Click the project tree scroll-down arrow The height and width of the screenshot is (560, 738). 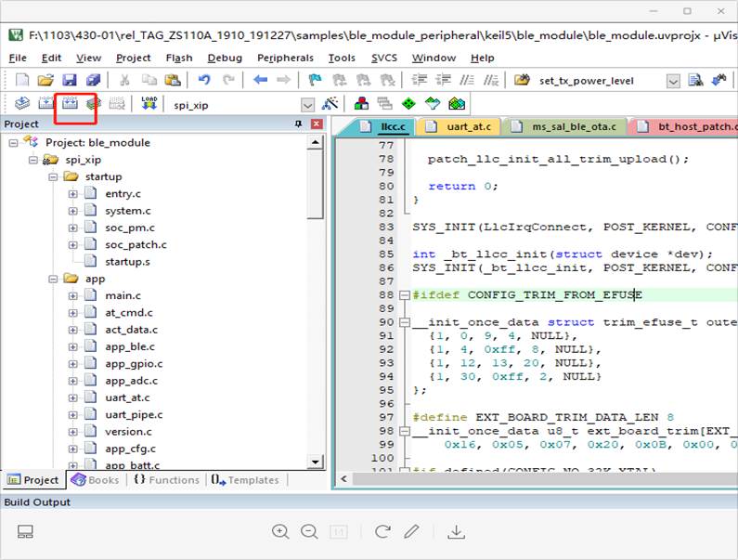[x=315, y=462]
